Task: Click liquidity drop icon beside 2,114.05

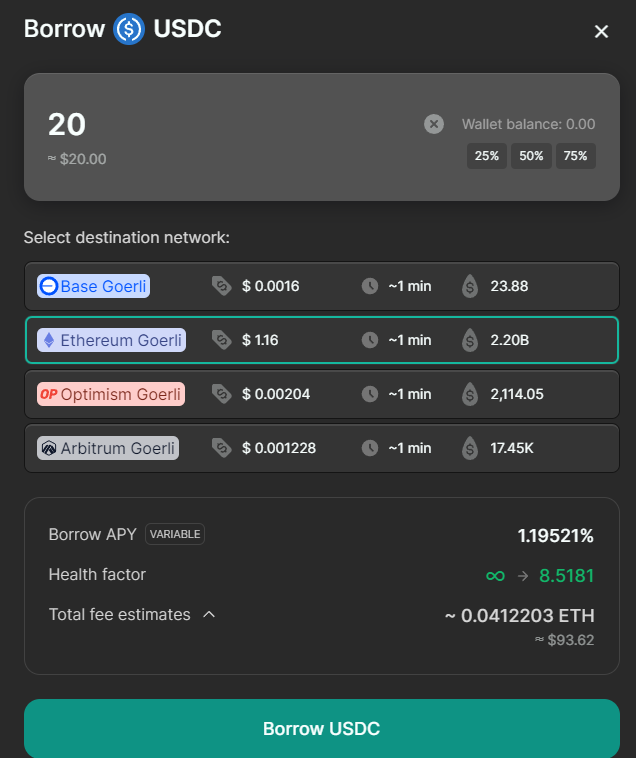Action: pyautogui.click(x=470, y=394)
